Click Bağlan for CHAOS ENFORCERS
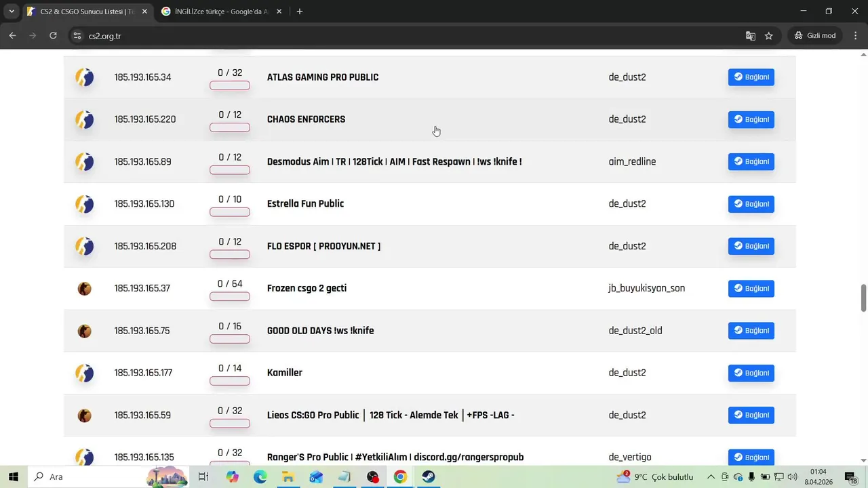Screen dimensions: 868x488 coord(751,119)
